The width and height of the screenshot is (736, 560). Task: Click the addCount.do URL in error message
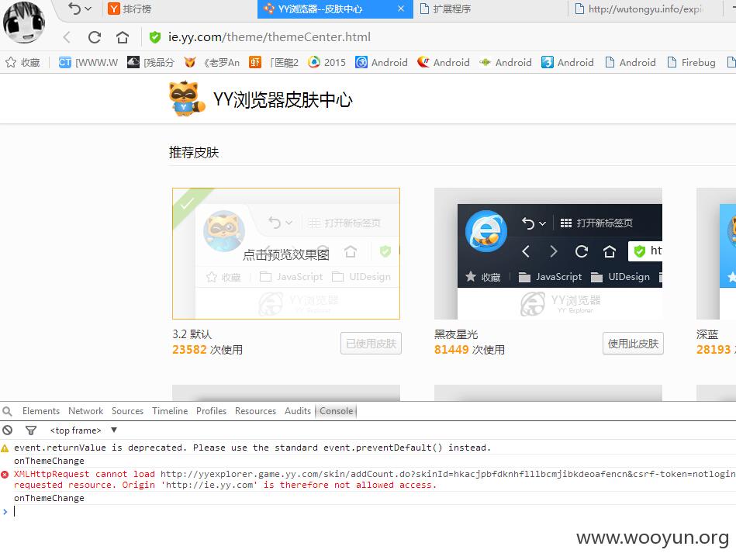pyautogui.click(x=447, y=474)
